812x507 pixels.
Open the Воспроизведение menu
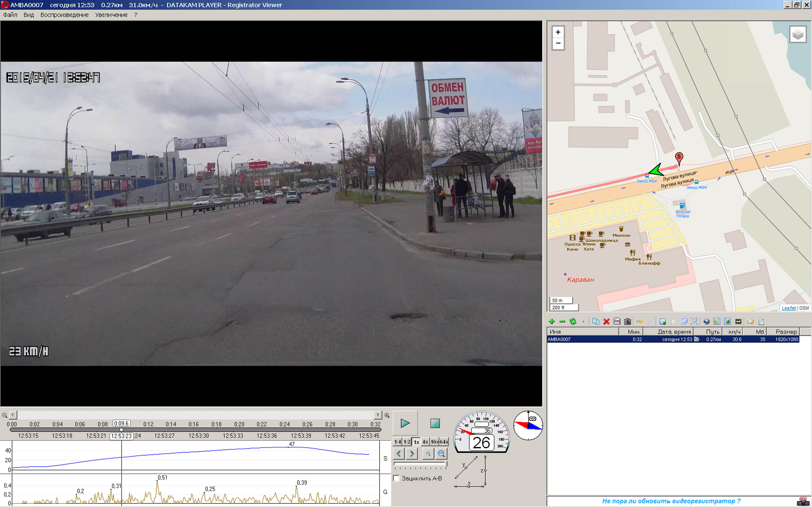pos(64,15)
